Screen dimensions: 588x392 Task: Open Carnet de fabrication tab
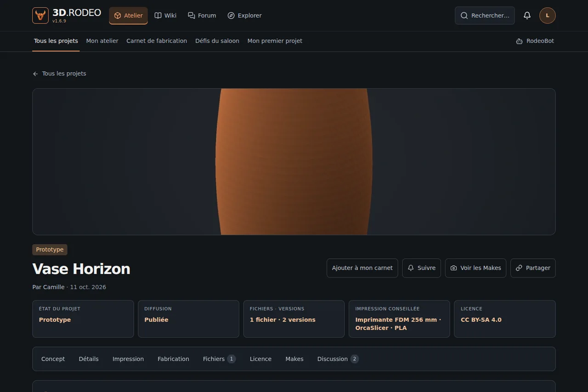(x=157, y=41)
